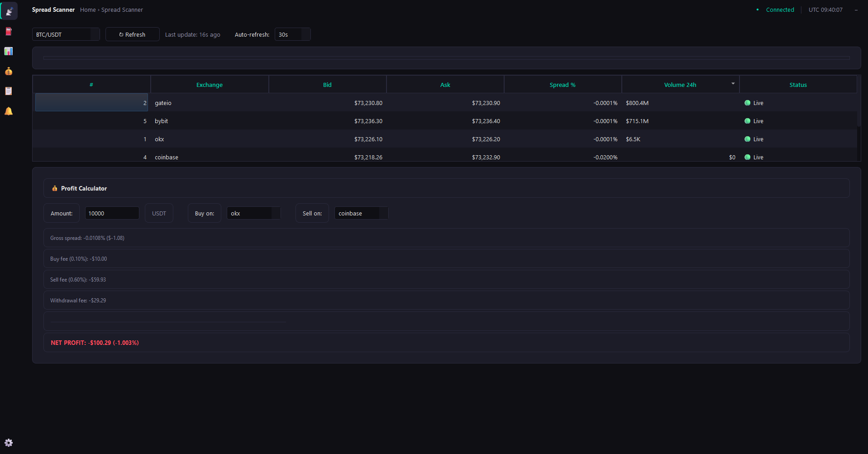
Task: Change the Auto-refresh 30s interval
Action: pyautogui.click(x=292, y=34)
